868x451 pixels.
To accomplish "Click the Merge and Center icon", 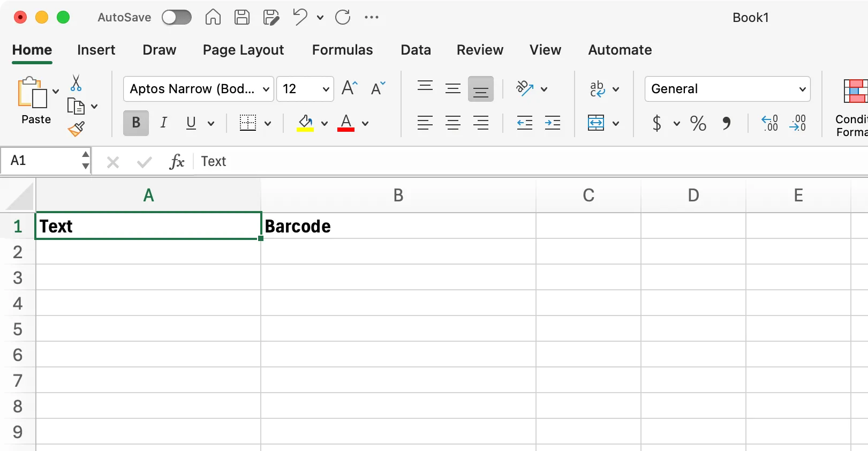I will coord(596,123).
